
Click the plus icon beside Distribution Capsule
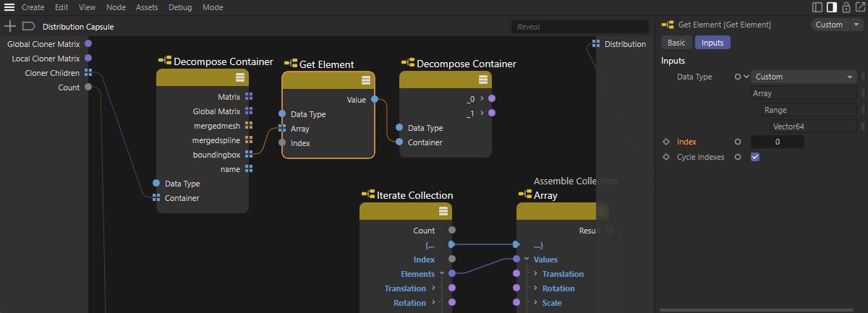(10, 26)
